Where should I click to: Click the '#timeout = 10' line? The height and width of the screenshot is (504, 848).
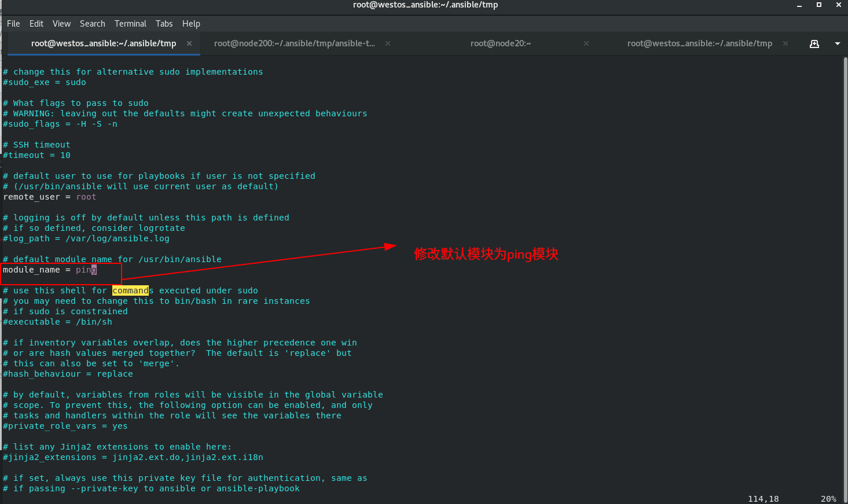(36, 155)
